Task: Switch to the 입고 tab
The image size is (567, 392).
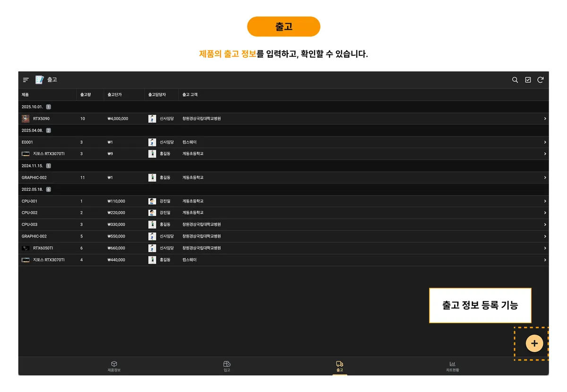Action: pos(227,366)
